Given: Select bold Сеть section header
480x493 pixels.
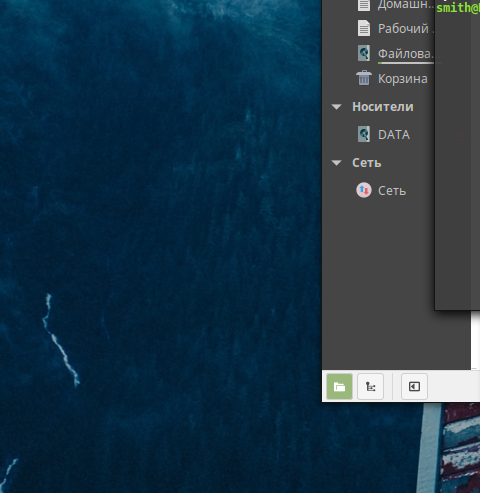Looking at the screenshot, I should [367, 163].
